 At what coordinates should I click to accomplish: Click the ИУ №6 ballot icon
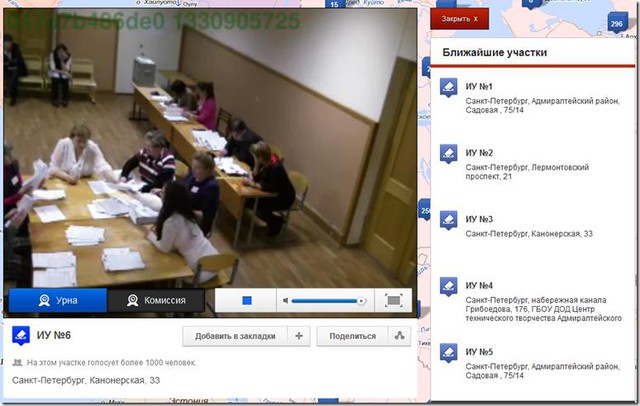pyautogui.click(x=21, y=335)
